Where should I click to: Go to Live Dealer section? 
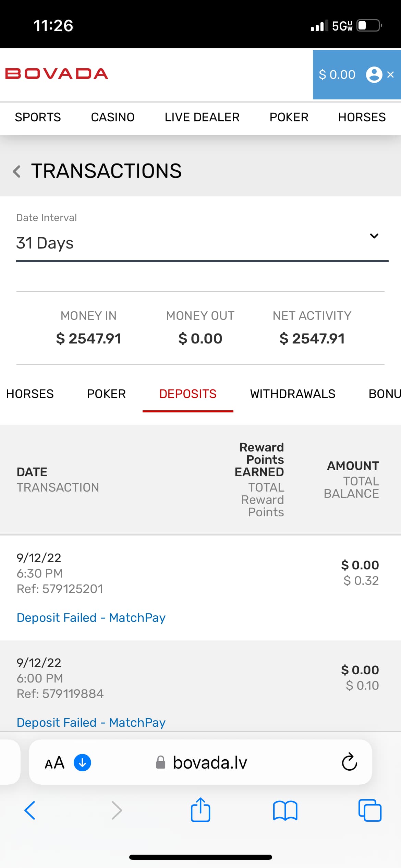coord(202,117)
